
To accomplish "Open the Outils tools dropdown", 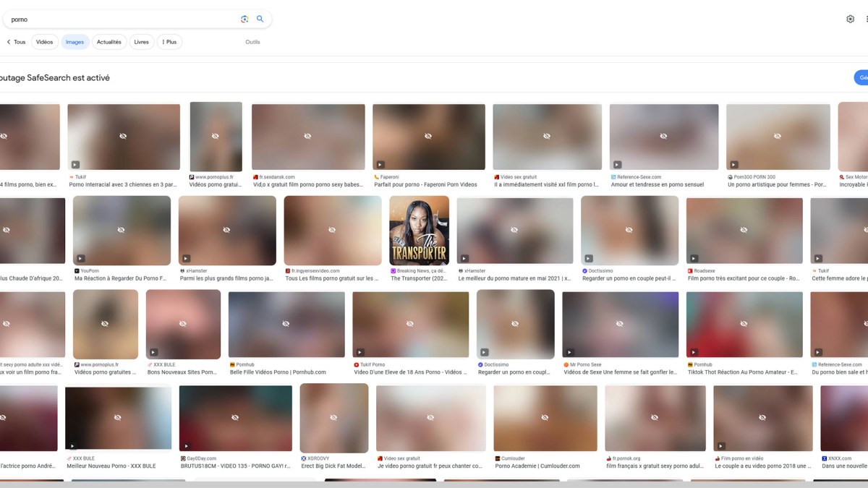I will coord(252,42).
